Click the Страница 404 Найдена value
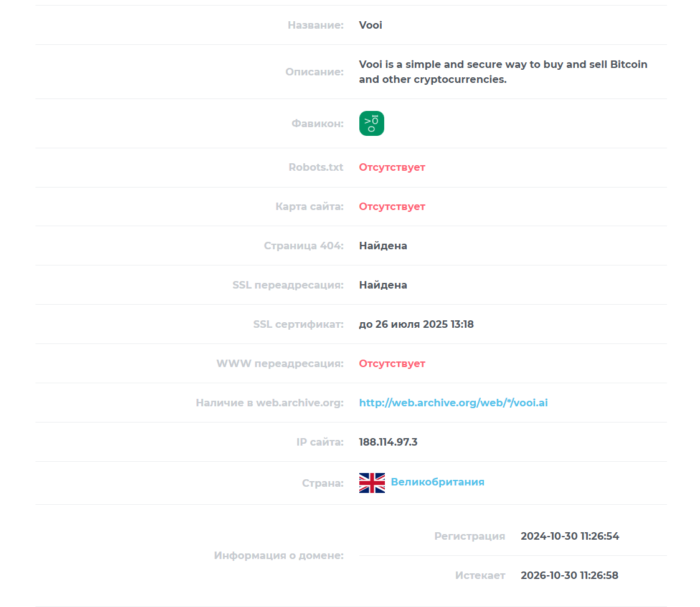The image size is (700, 607). tap(383, 246)
